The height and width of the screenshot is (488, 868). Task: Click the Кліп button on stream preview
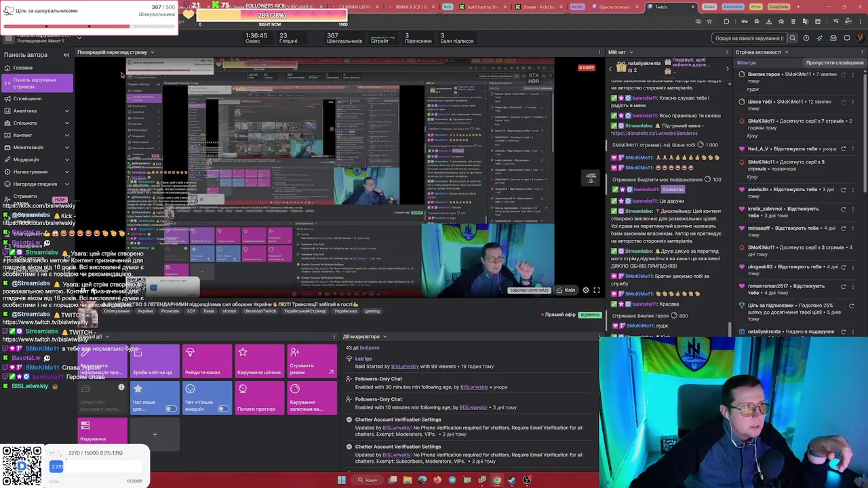click(566, 290)
